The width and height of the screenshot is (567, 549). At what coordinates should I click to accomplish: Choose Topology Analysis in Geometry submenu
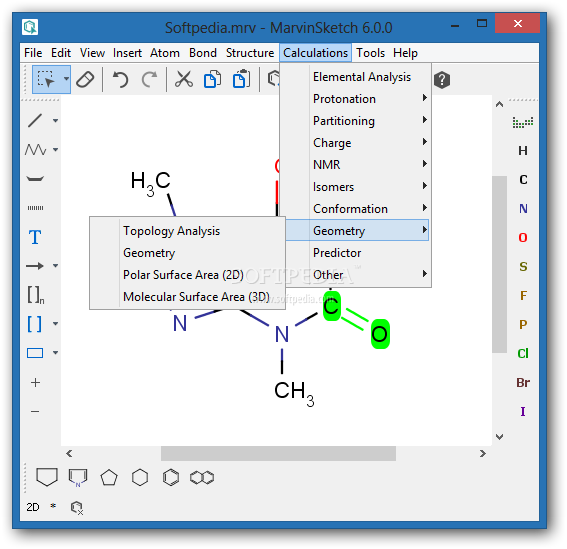[x=187, y=231]
